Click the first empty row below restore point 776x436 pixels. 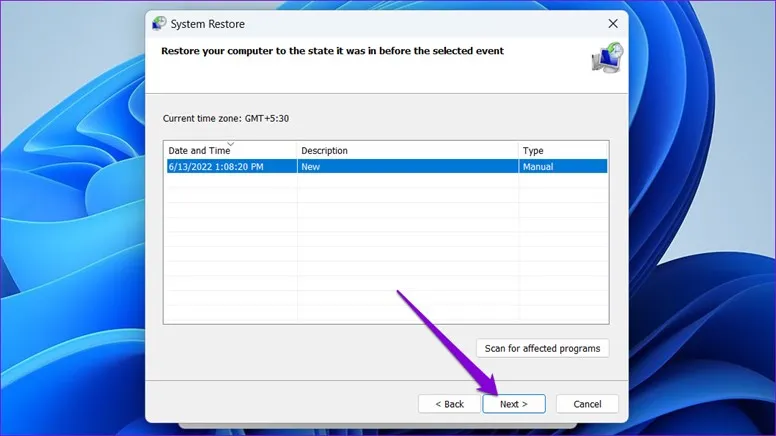coord(385,182)
